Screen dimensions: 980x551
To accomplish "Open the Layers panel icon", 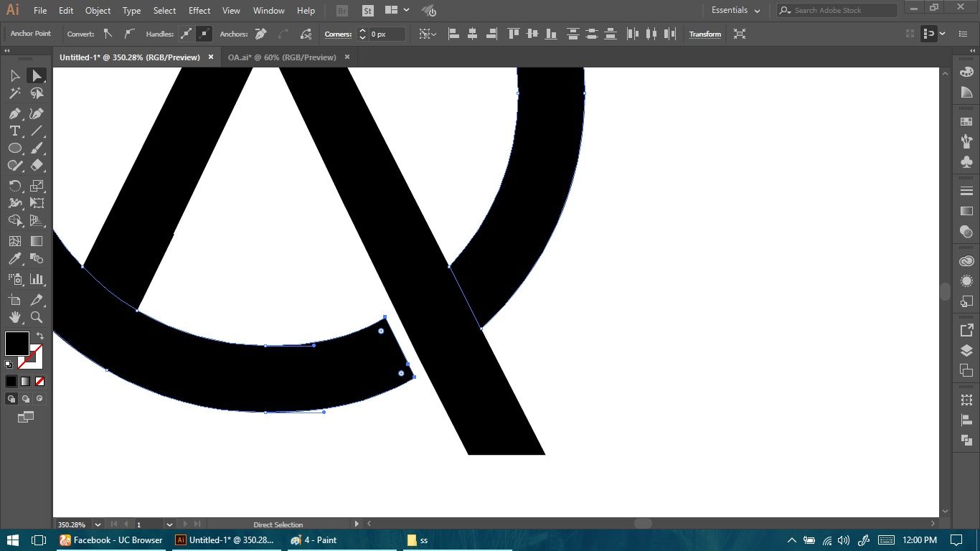I will point(966,351).
